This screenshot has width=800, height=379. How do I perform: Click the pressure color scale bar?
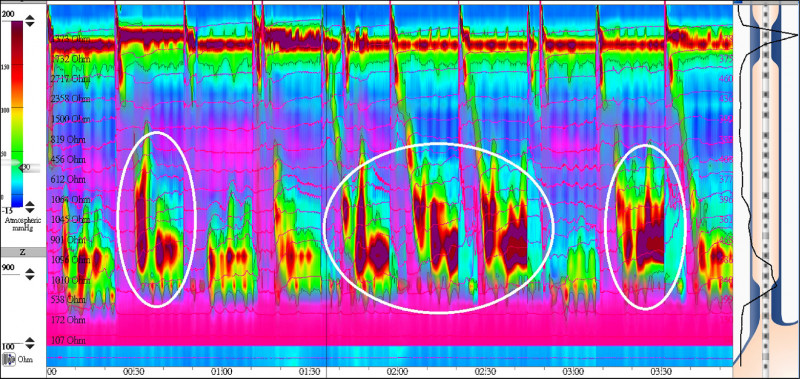17,114
